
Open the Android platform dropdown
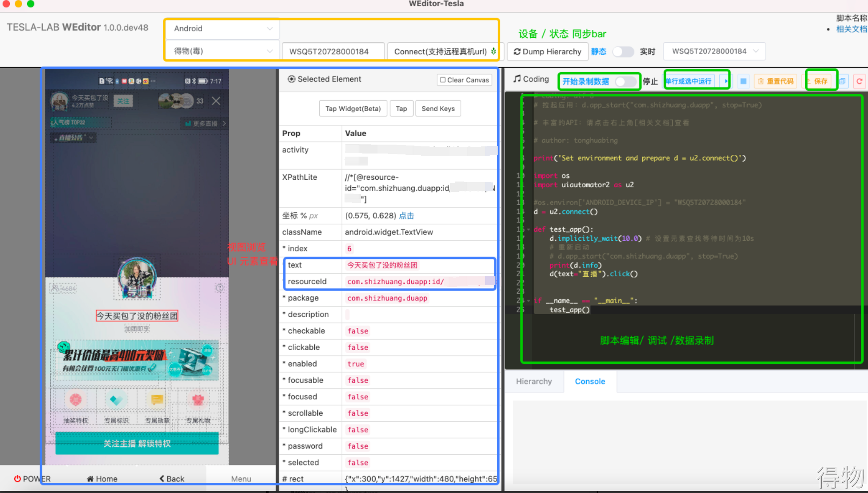point(223,28)
